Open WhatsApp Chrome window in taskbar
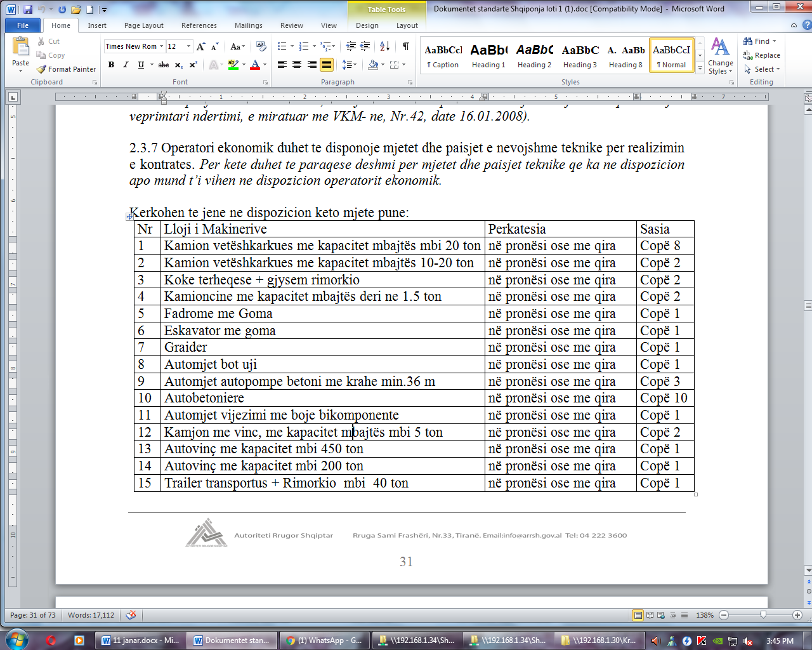This screenshot has height=650, width=812. (x=324, y=640)
